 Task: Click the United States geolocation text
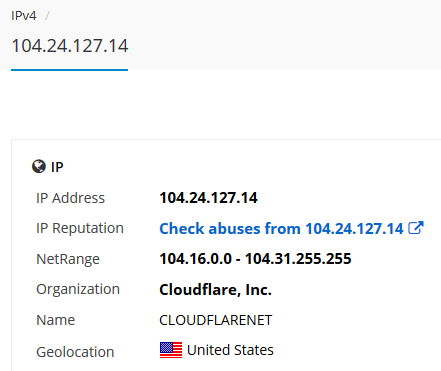pyautogui.click(x=230, y=350)
